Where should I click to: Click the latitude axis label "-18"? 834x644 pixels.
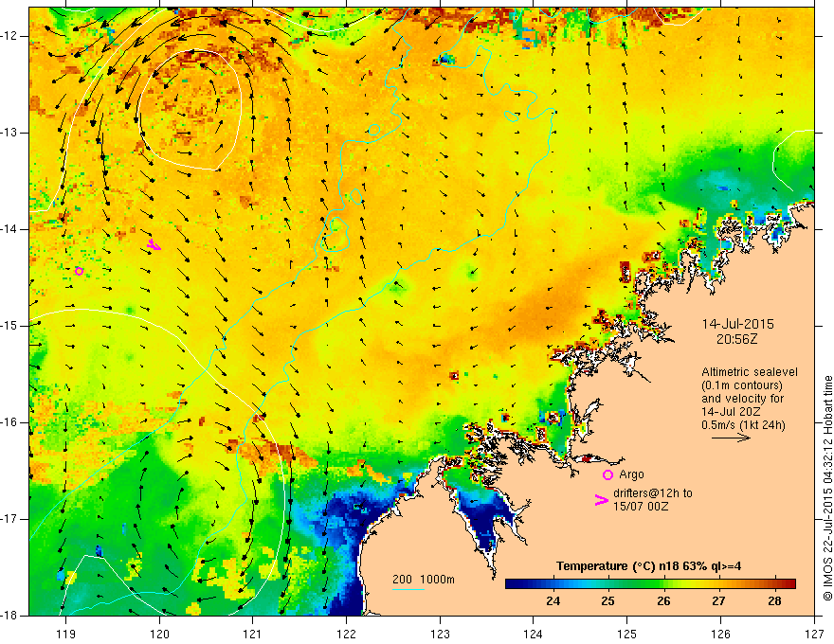[x=9, y=616]
